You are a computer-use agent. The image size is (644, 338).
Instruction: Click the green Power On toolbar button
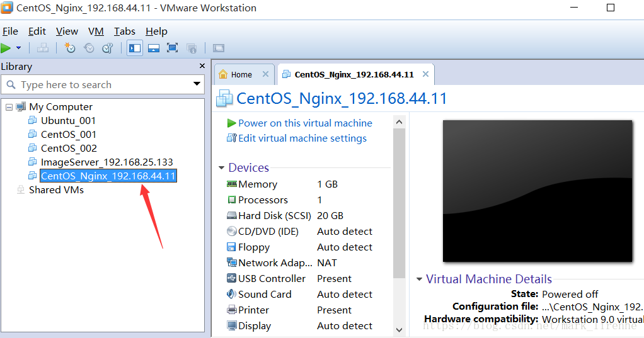[6, 48]
